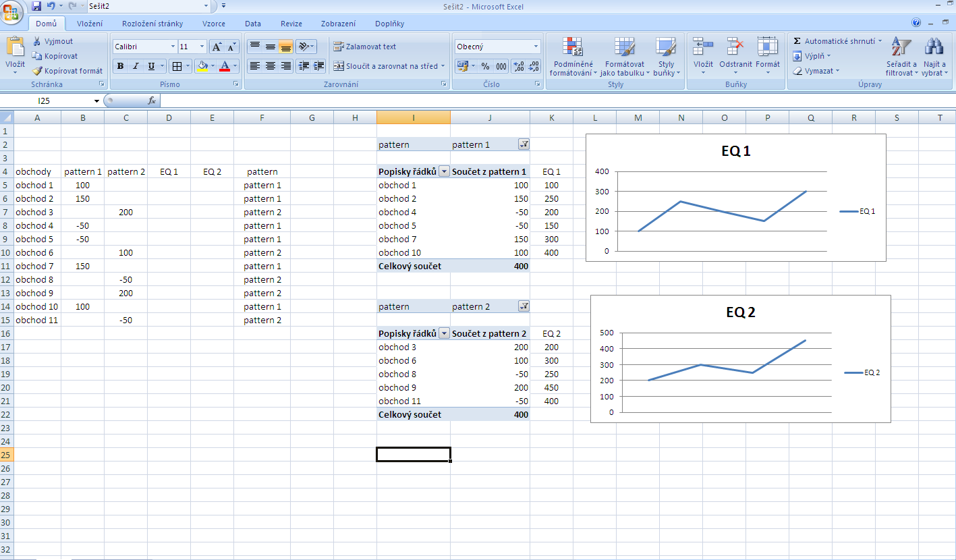
Task: Click the EQ 1 chart title
Action: (735, 151)
